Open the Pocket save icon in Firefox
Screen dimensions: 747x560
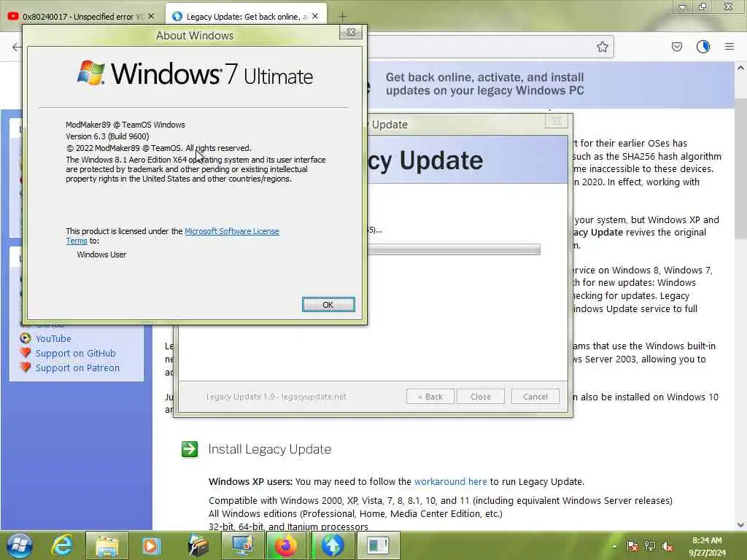pyautogui.click(x=676, y=47)
